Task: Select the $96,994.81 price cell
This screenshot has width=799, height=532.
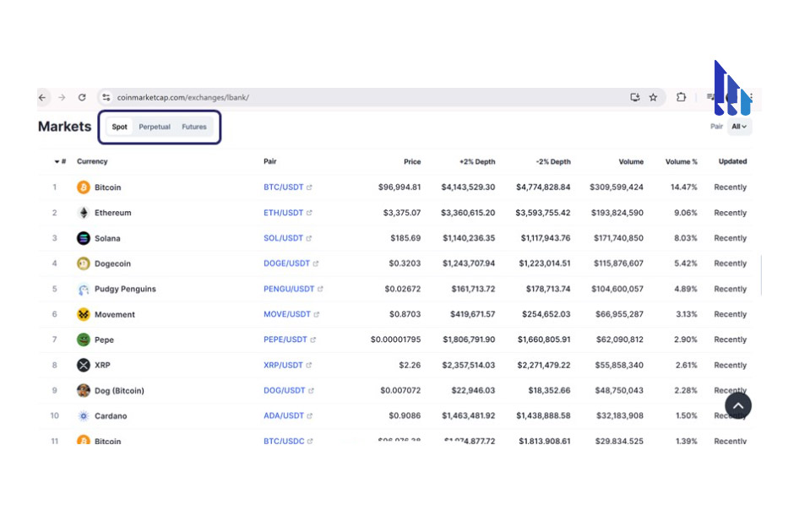Action: click(399, 187)
